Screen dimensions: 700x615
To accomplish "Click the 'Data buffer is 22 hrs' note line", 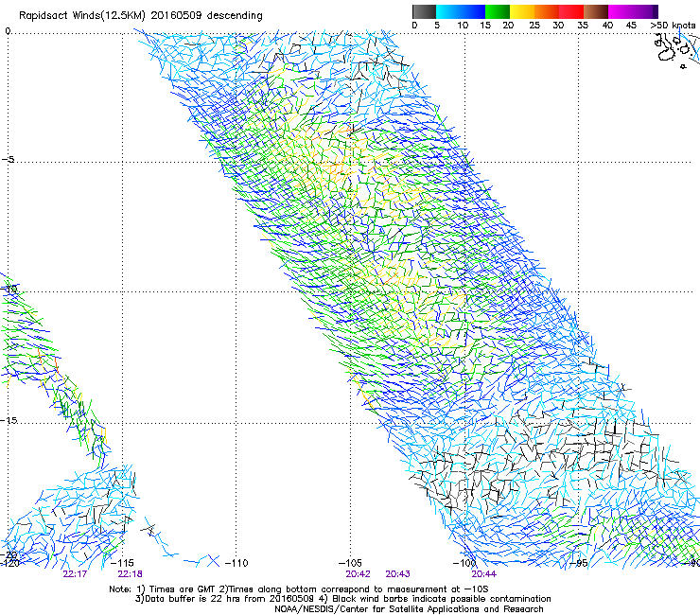I will tap(342, 599).
